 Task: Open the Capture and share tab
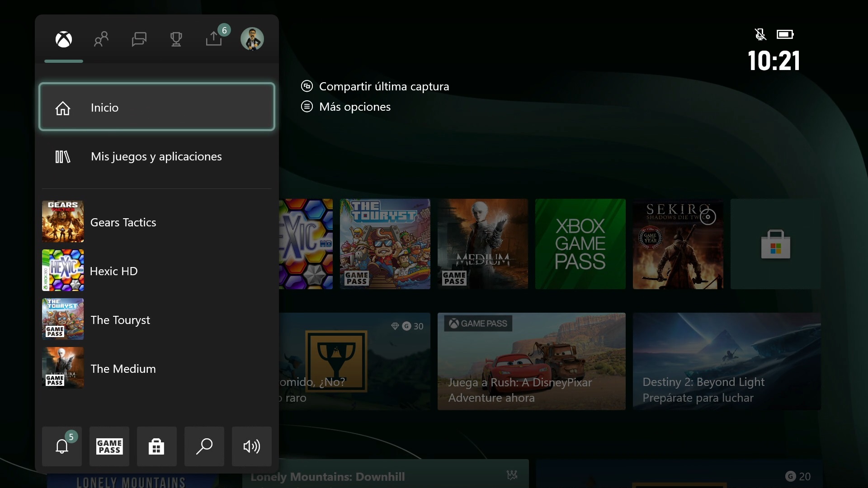(x=214, y=39)
